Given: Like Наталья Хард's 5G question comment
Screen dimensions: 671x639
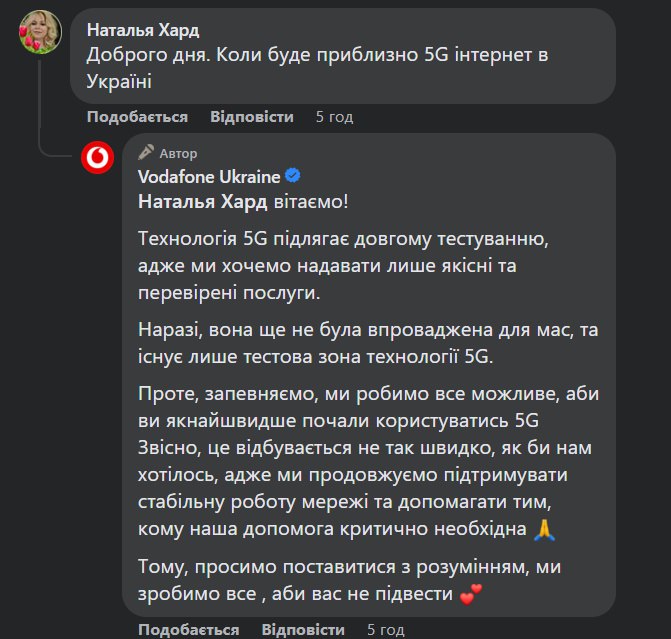Looking at the screenshot, I should (x=137, y=117).
